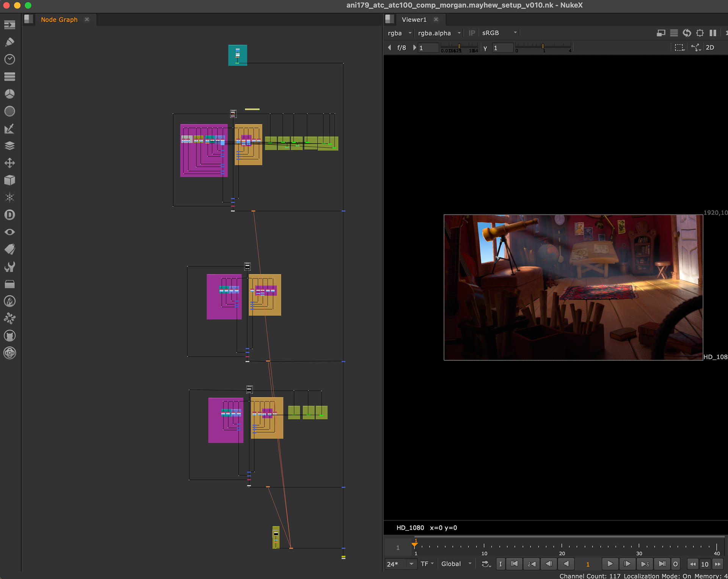Image resolution: width=728 pixels, height=579 pixels.
Task: Jump to the last frame button
Action: [x=662, y=564]
